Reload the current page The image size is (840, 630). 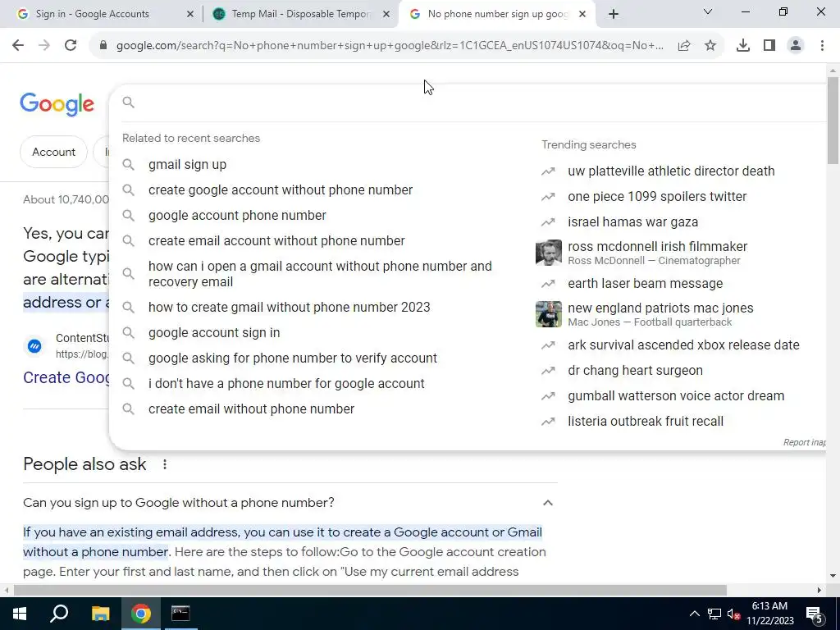71,46
